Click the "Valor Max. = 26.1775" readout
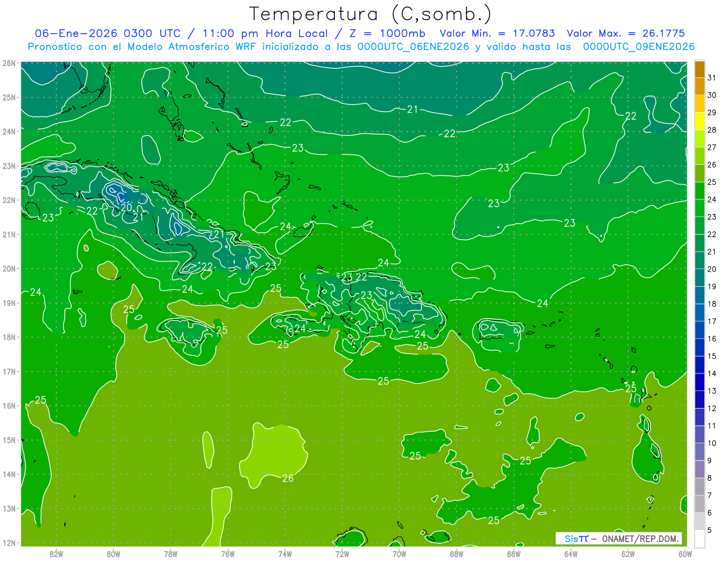This screenshot has height=562, width=728. pyautogui.click(x=625, y=33)
